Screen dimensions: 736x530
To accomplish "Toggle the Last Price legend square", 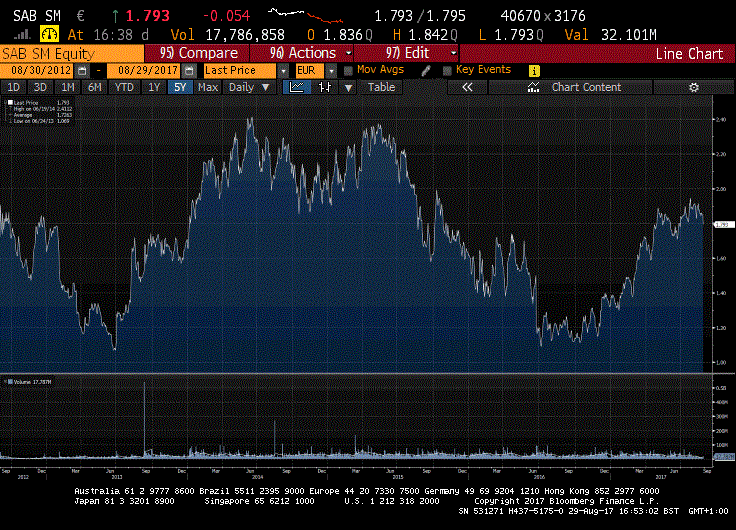I will tap(10, 102).
